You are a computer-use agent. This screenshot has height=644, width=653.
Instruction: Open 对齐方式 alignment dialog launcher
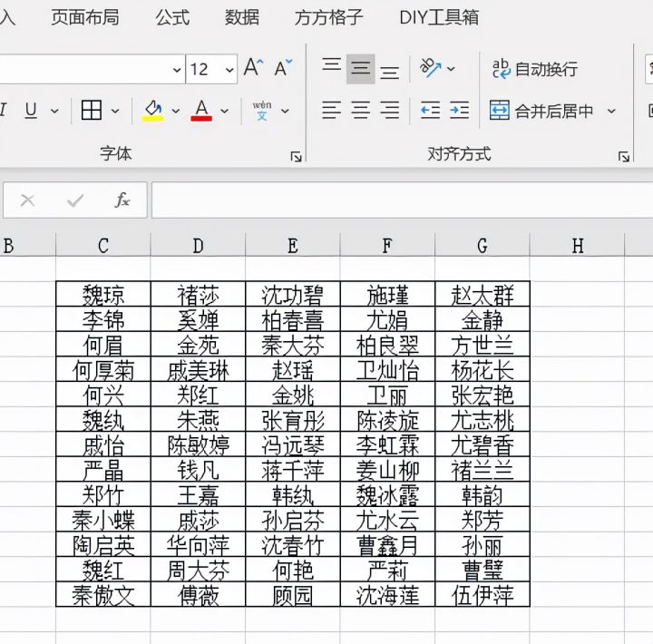tap(623, 157)
